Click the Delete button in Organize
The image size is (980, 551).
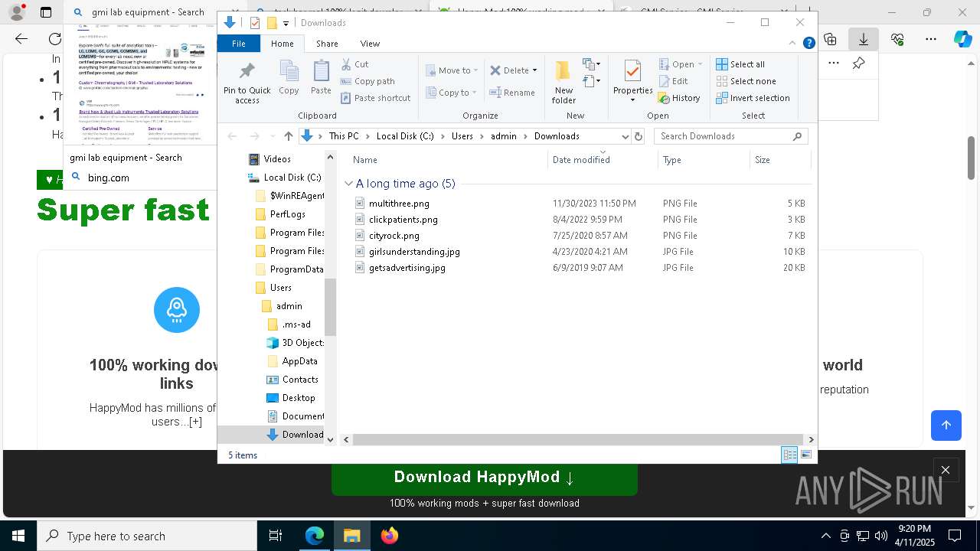509,70
